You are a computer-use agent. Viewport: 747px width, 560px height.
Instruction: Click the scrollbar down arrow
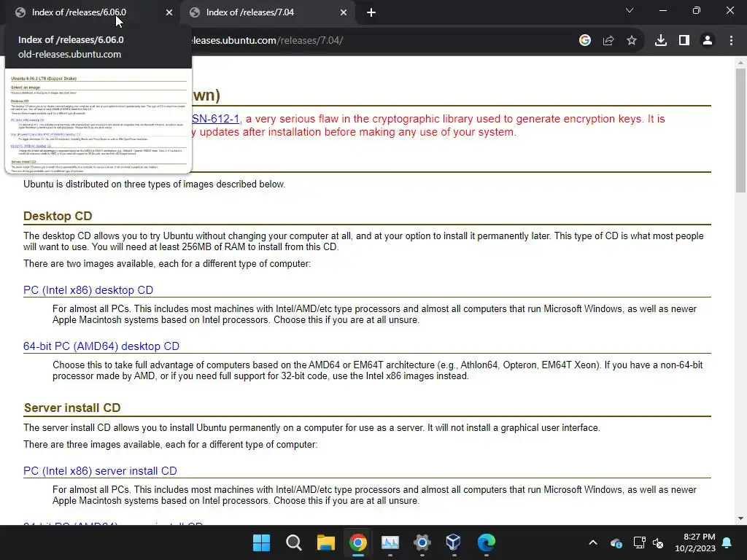[740, 518]
